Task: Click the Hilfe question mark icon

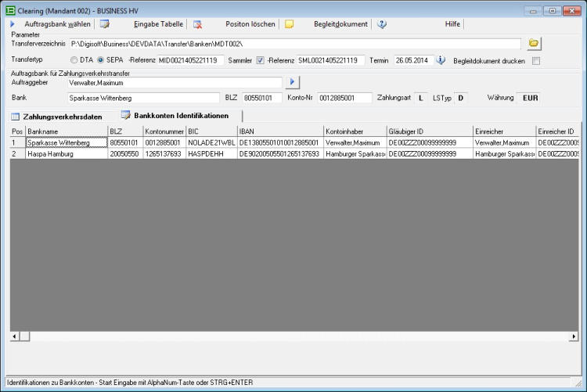Action: pyautogui.click(x=382, y=24)
